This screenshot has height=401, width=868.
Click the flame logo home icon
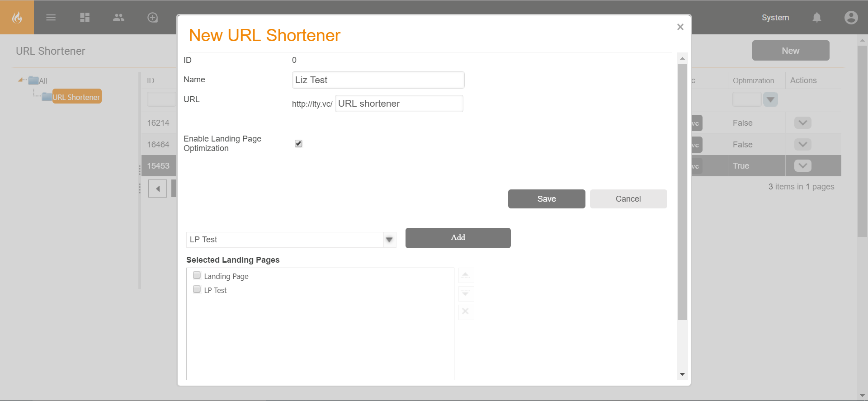click(x=17, y=17)
